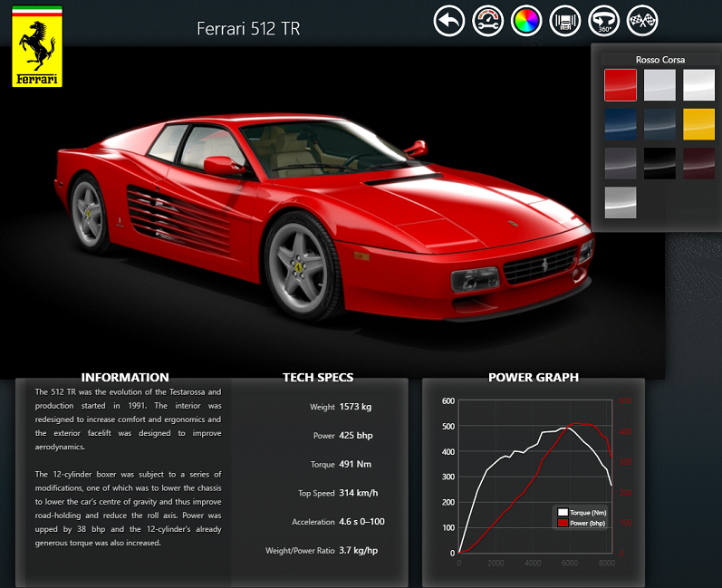The width and height of the screenshot is (722, 588).
Task: Click the red Ferrari 512 TR car image
Action: tap(317, 217)
